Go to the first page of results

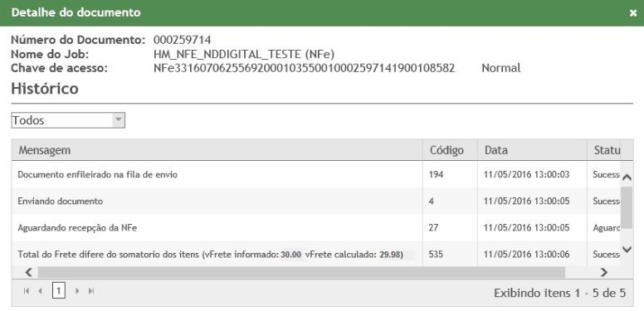pos(27,291)
